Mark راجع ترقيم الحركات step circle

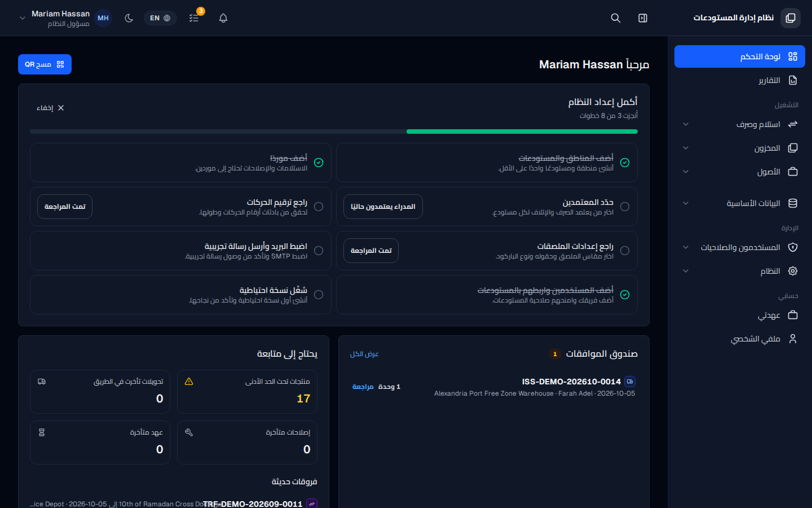click(x=319, y=207)
